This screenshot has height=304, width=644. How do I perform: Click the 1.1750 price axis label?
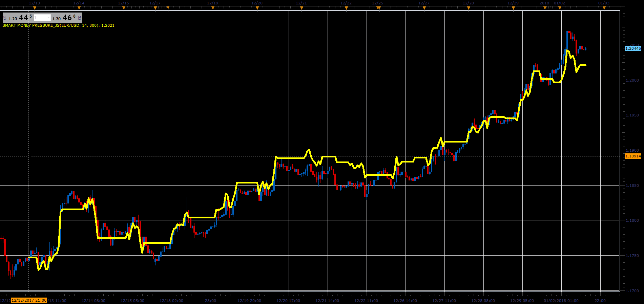point(632,256)
